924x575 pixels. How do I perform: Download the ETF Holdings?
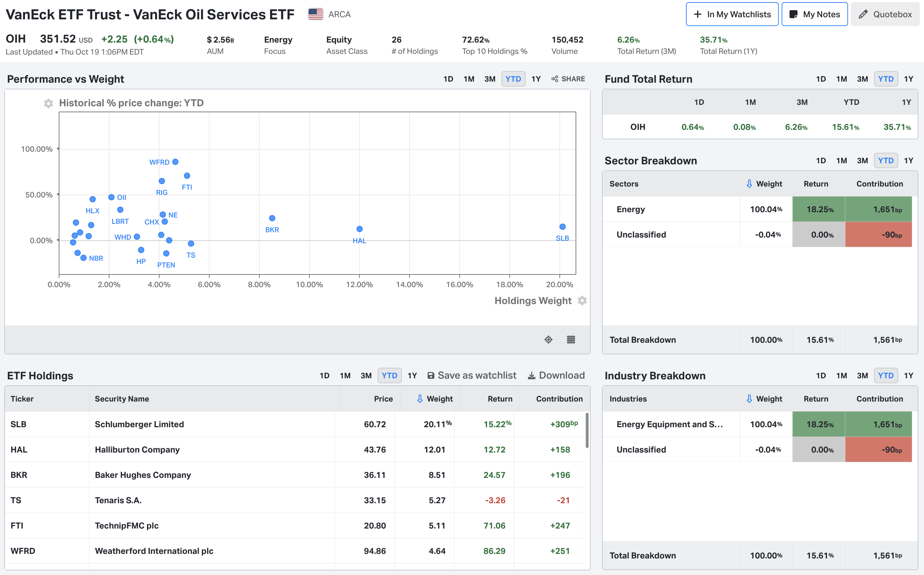tap(556, 375)
